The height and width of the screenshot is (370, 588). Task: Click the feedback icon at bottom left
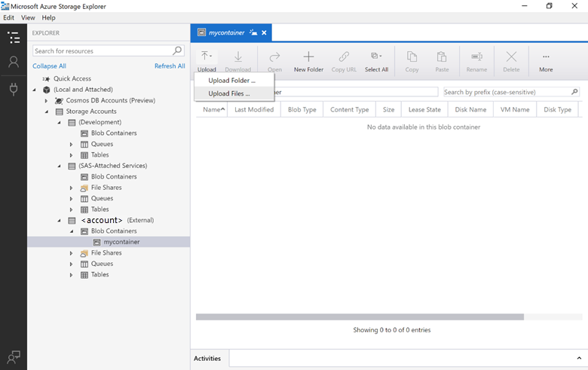(13, 357)
